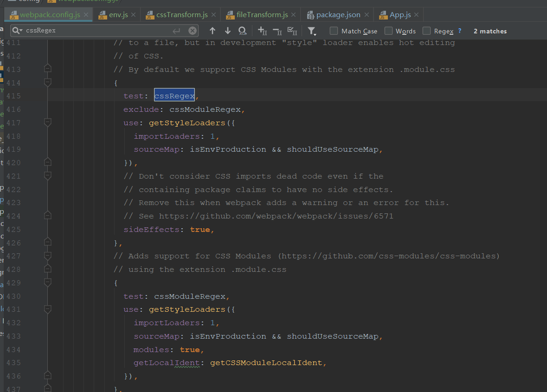Click getStyleLoaders on line 417
547x392 pixels.
click(x=187, y=123)
